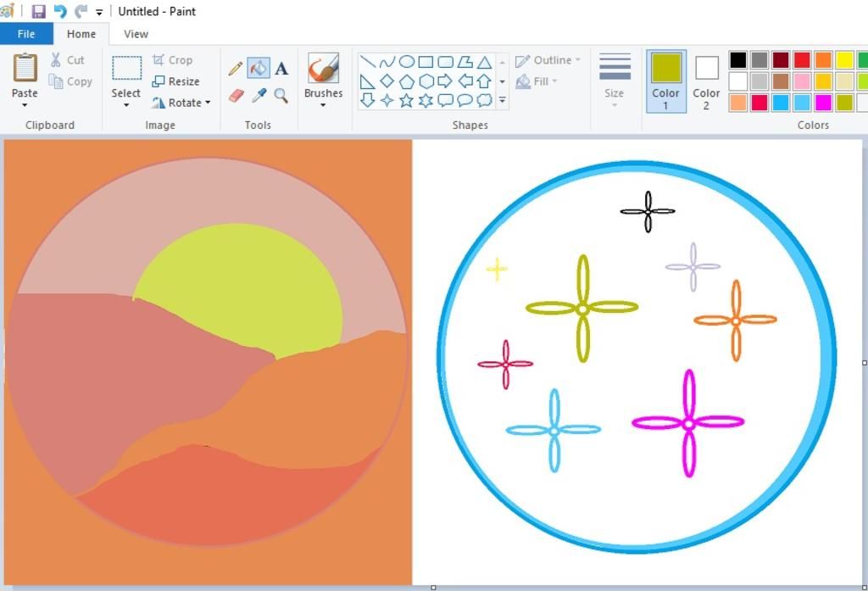Viewport: 868px width, 591px height.
Task: Click the large magenta flower on the canvas
Action: 688,424
